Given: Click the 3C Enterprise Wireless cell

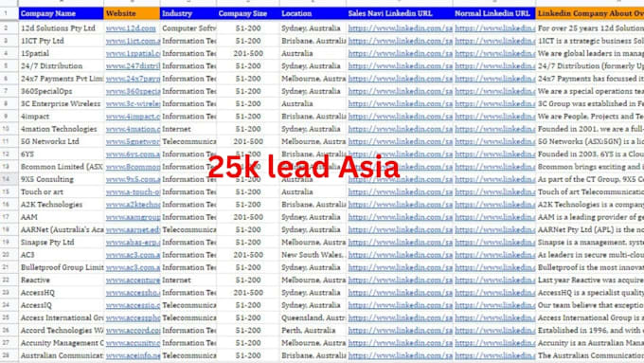Looking at the screenshot, I should click(61, 103).
